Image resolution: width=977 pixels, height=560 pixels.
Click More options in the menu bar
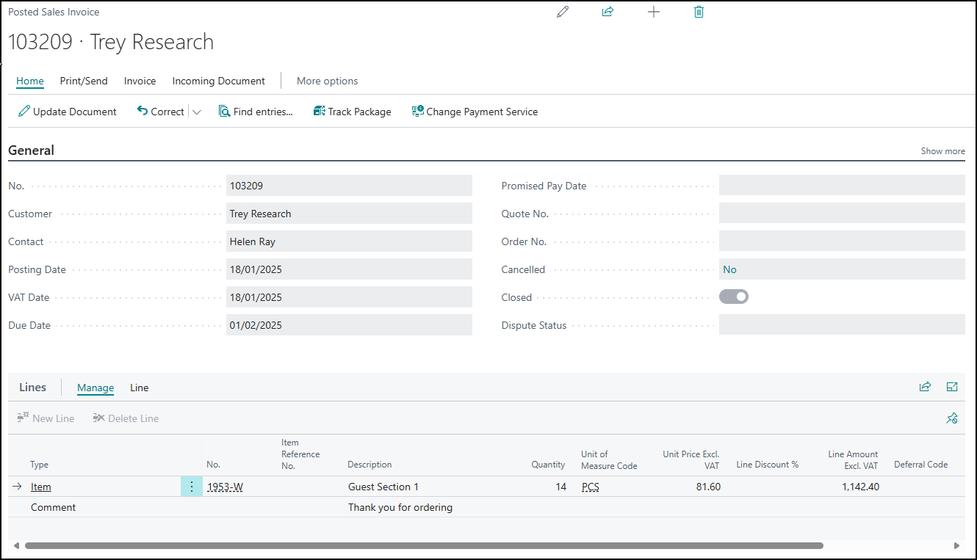327,81
